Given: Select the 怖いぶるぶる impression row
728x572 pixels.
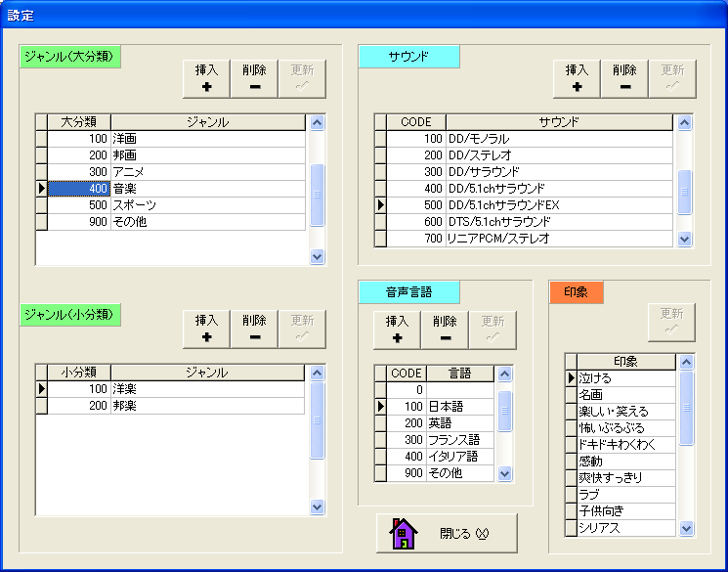Looking at the screenshot, I should (625, 428).
